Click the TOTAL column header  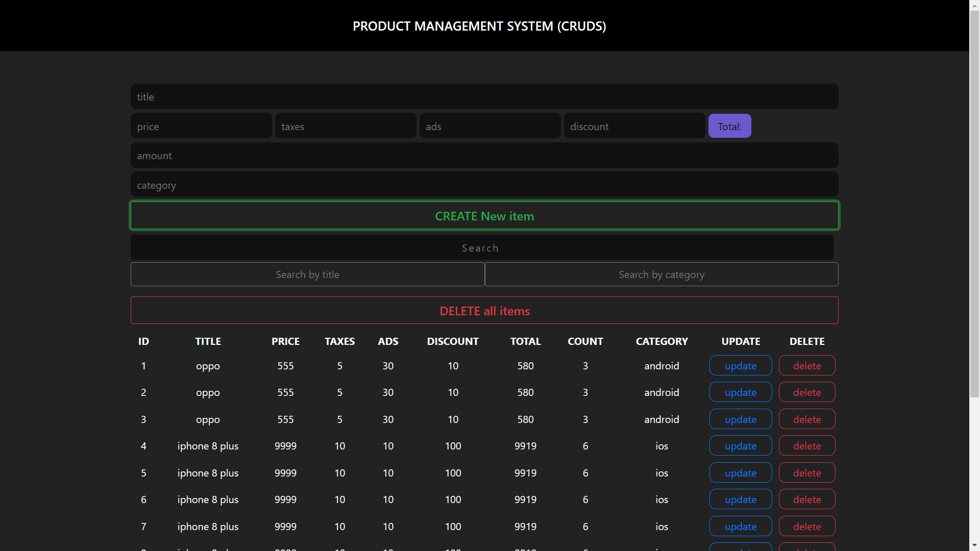coord(525,341)
